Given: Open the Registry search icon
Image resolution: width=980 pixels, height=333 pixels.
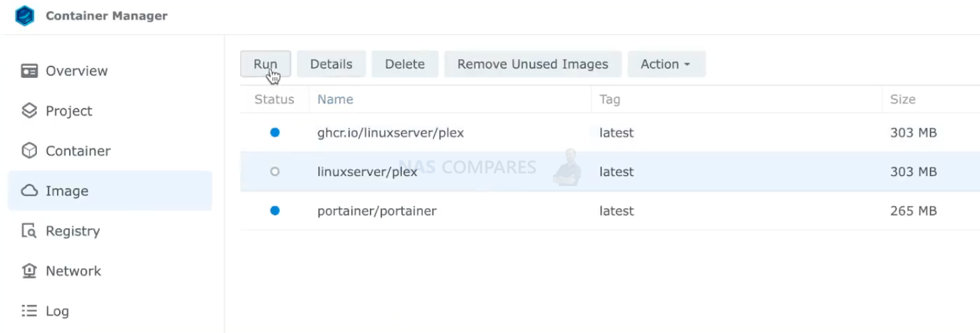Looking at the screenshot, I should [x=29, y=231].
